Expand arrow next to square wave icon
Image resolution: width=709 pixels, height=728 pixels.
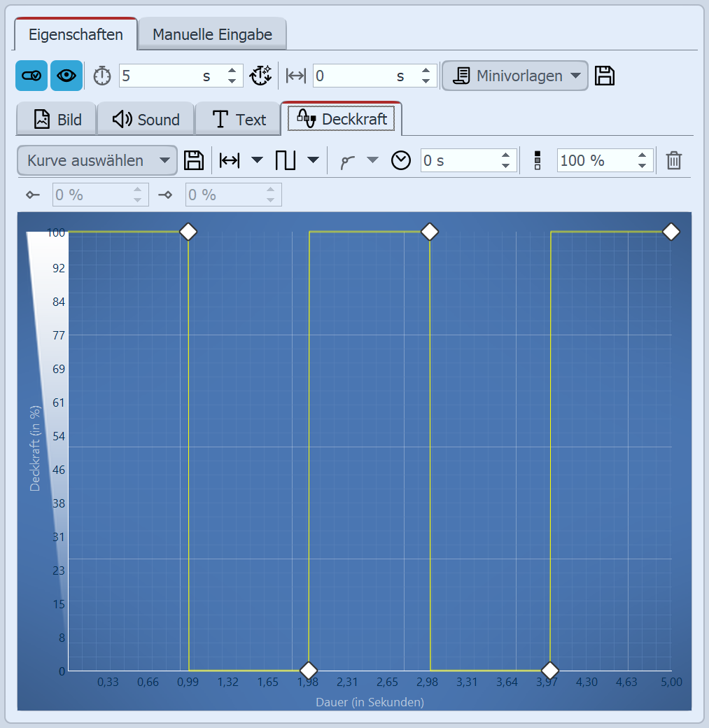313,160
